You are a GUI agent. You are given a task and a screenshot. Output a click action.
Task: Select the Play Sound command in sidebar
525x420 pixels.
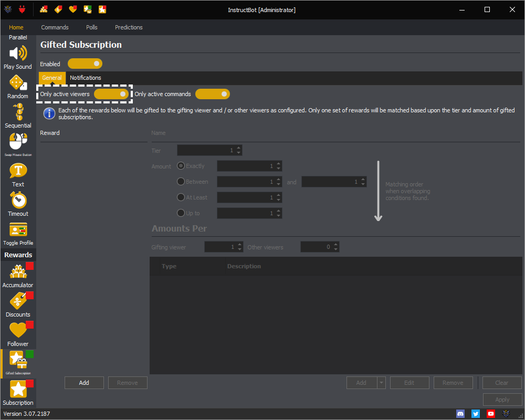coord(18,58)
